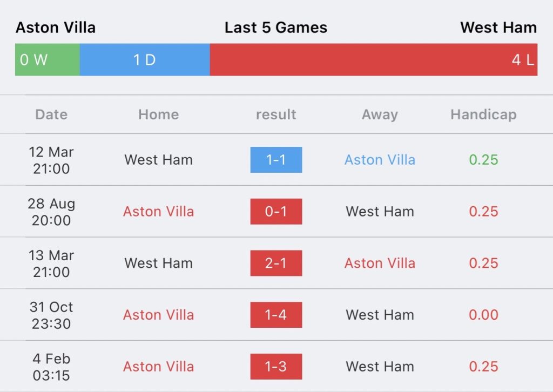
Task: Click the Date column header
Action: point(51,114)
